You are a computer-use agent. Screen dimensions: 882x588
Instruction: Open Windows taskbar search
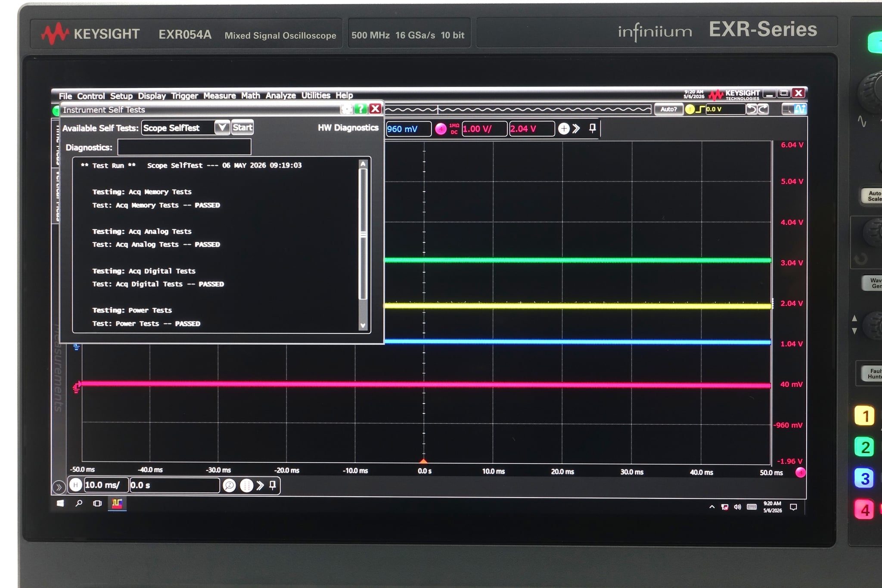(79, 503)
